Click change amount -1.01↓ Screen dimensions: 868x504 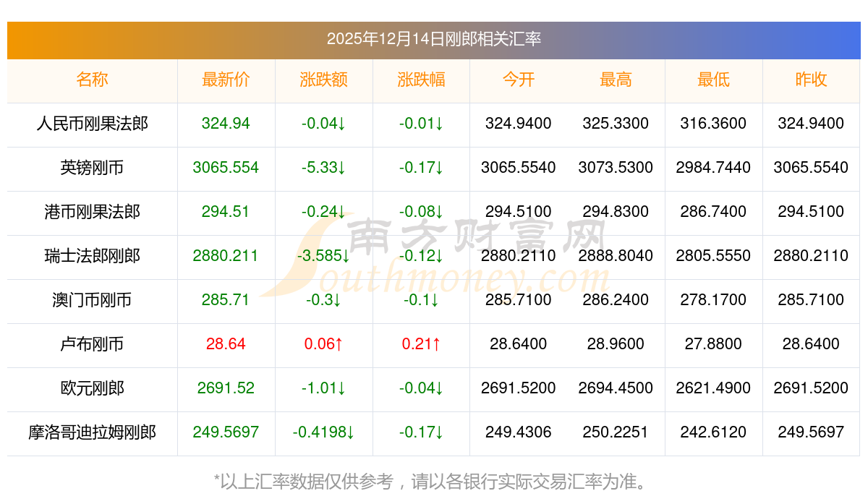(324, 388)
